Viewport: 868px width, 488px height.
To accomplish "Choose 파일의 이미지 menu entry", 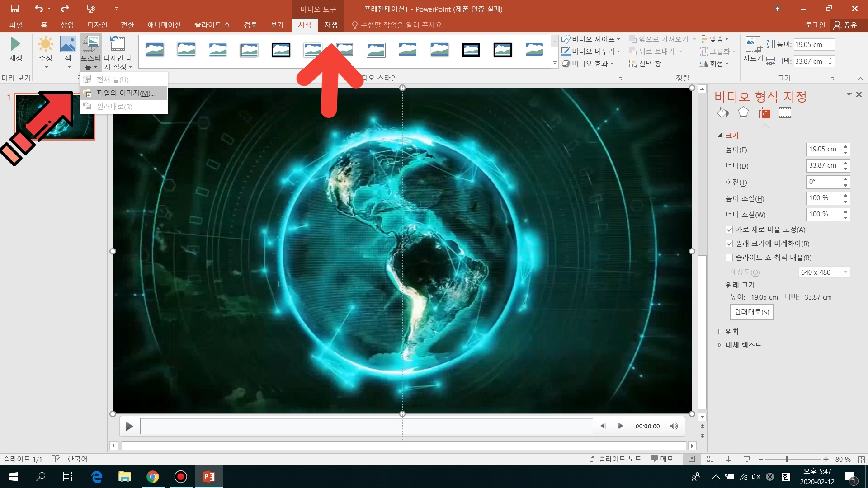I will tap(125, 93).
